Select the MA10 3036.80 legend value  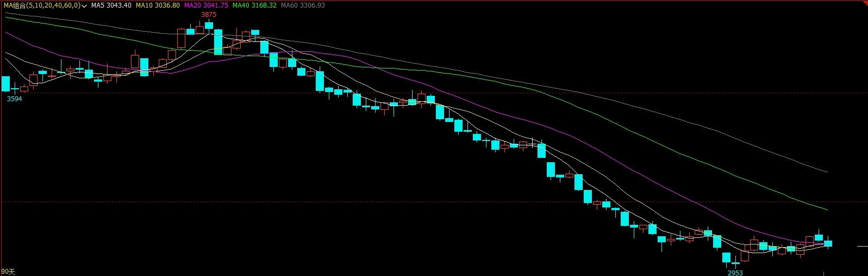tap(158, 5)
